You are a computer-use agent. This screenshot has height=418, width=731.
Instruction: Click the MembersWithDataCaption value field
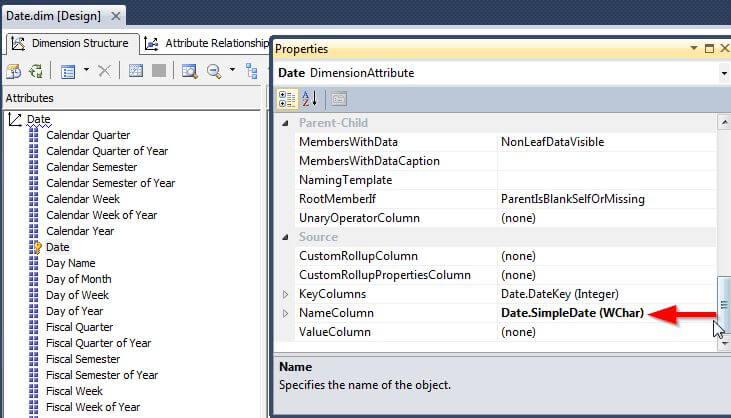[x=607, y=161]
